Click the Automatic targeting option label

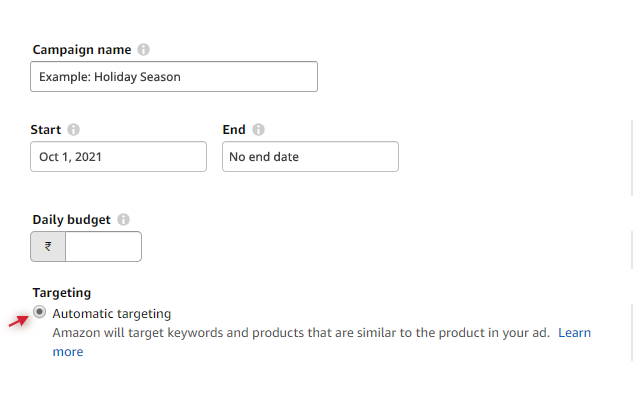tap(111, 313)
